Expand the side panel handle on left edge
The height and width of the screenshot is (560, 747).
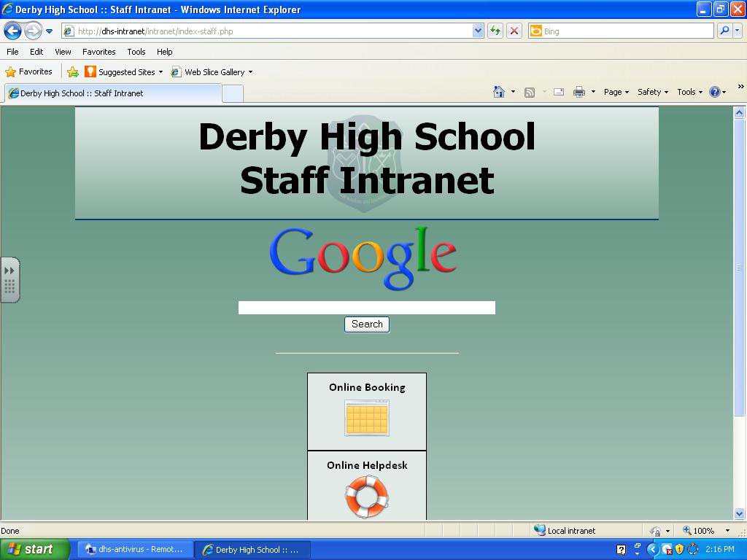click(9, 280)
